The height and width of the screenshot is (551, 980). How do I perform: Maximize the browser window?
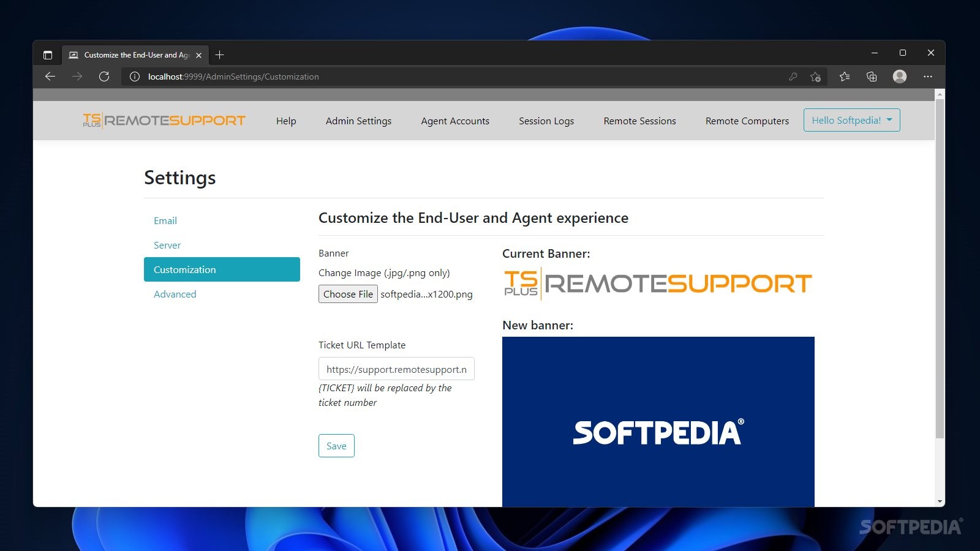click(903, 53)
